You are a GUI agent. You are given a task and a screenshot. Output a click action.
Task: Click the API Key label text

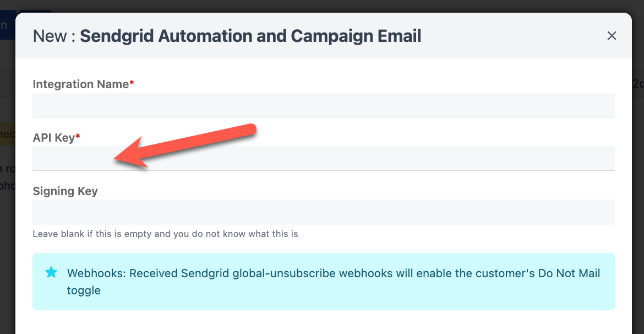(x=54, y=138)
